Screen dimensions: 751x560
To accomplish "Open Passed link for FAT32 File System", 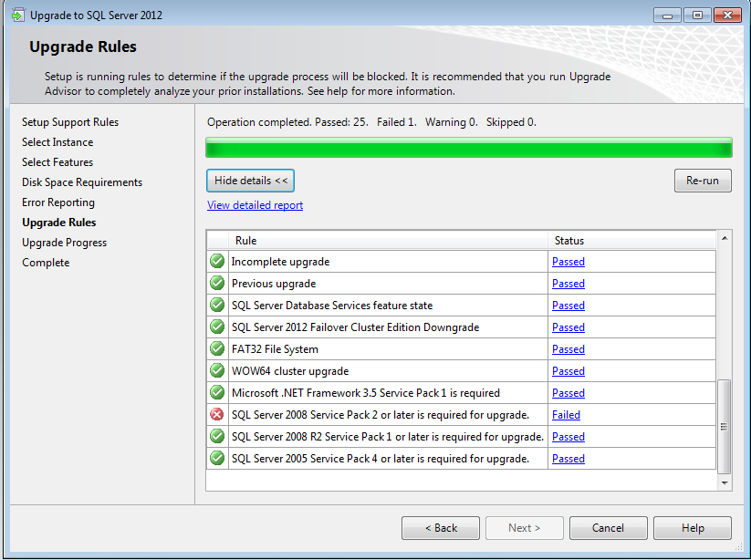I will point(568,349).
